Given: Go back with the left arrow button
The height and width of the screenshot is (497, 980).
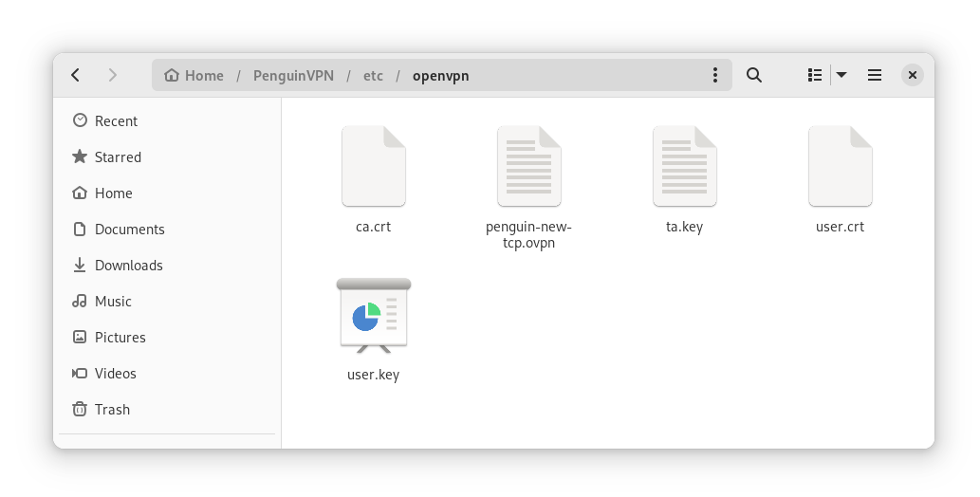Looking at the screenshot, I should (x=76, y=75).
